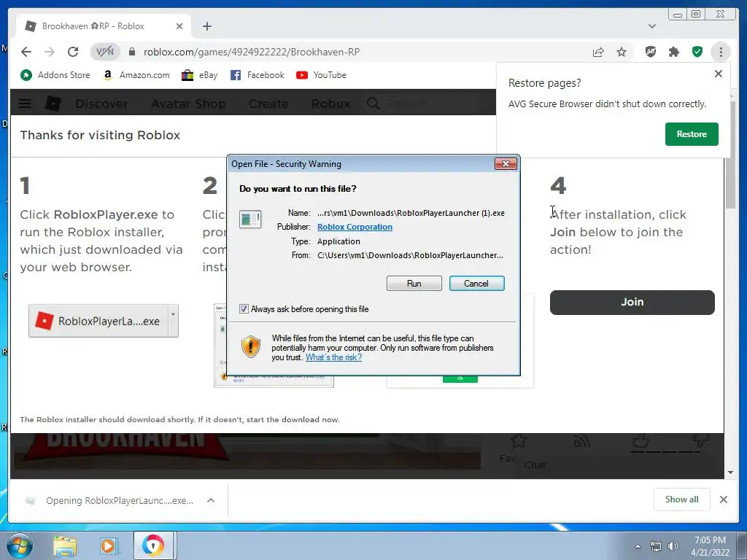This screenshot has width=747, height=560.
Task: Open the Windows Start menu
Action: pos(20,545)
